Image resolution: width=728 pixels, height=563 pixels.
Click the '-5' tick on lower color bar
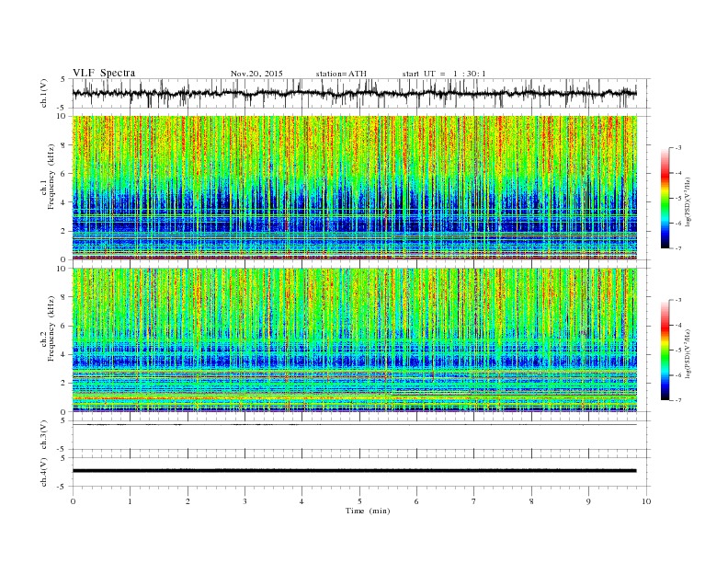(x=677, y=350)
